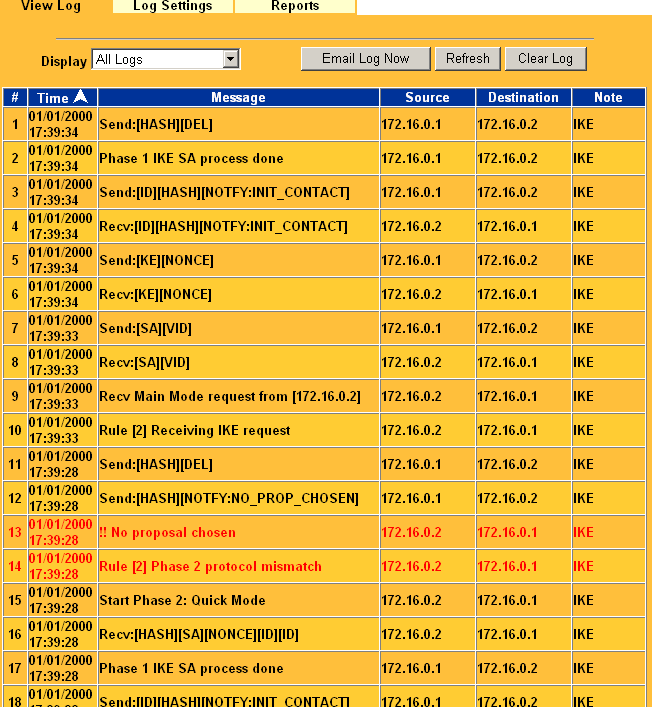Click red IKE note in row 13
Viewport: 652px width, 707px height.
point(583,533)
